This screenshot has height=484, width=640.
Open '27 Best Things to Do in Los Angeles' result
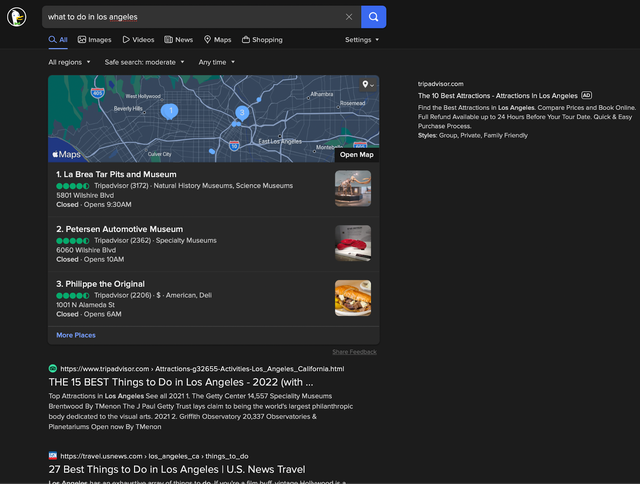(177, 469)
